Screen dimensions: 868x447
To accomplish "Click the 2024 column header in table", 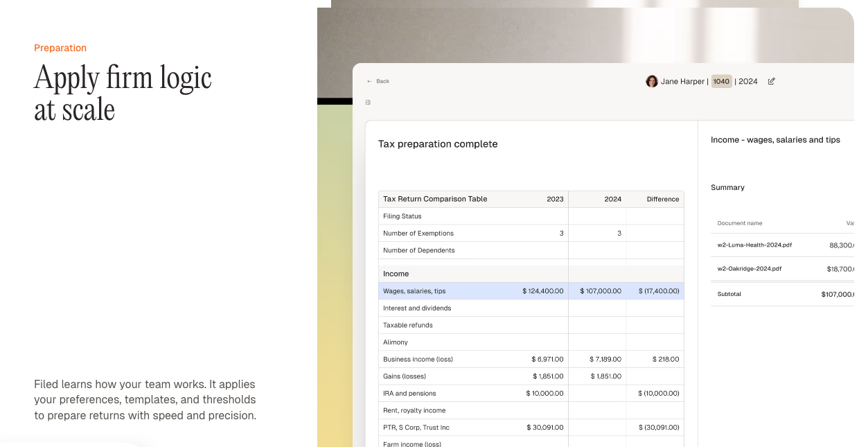I will click(613, 199).
